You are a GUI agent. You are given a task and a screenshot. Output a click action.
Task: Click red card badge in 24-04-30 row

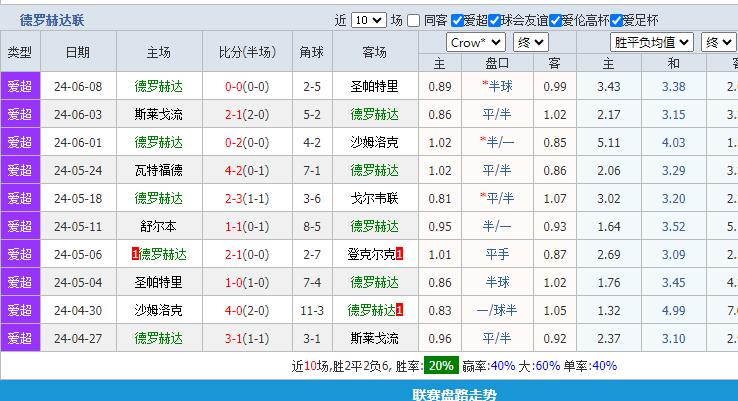[x=400, y=310]
